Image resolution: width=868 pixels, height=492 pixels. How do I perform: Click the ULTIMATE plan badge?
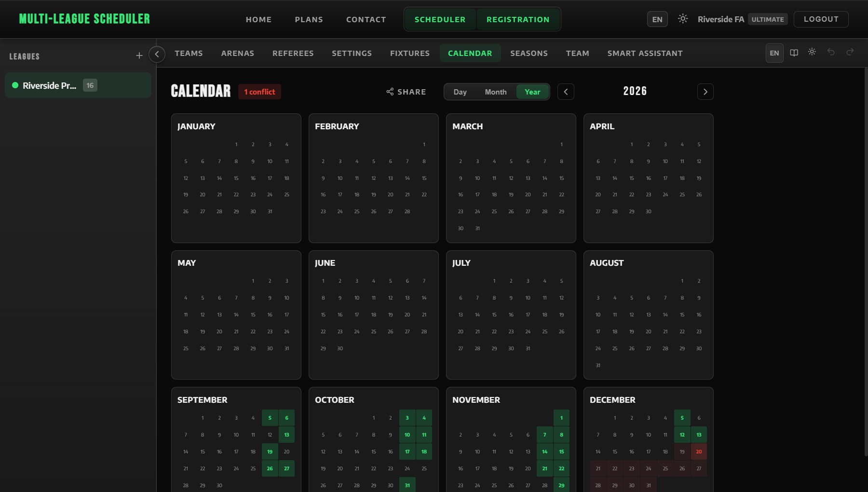768,19
